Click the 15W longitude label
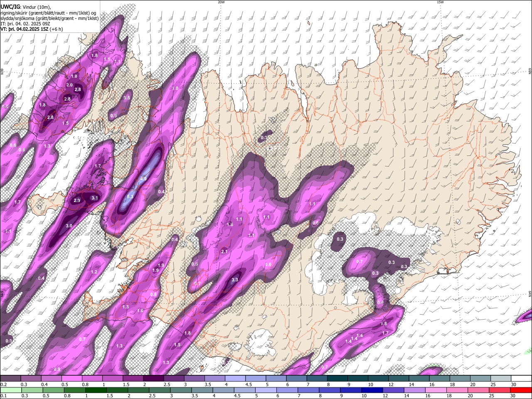This screenshot has height=399, width=532. pyautogui.click(x=440, y=2)
